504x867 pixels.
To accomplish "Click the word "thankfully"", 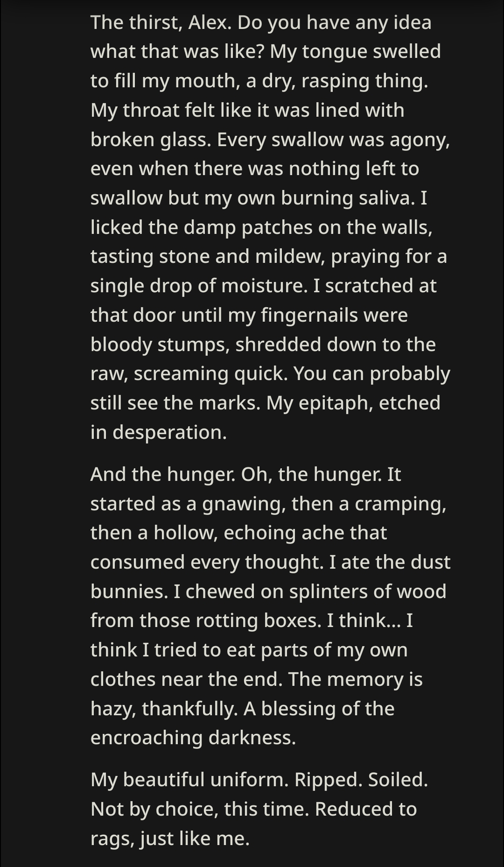I will click(190, 709).
